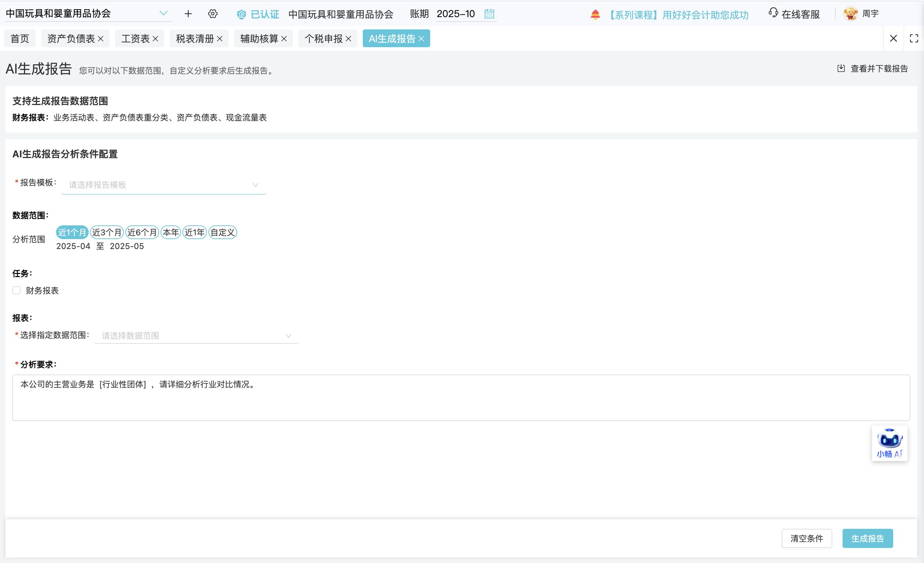
Task: Click the plus icon to add company
Action: (x=188, y=14)
